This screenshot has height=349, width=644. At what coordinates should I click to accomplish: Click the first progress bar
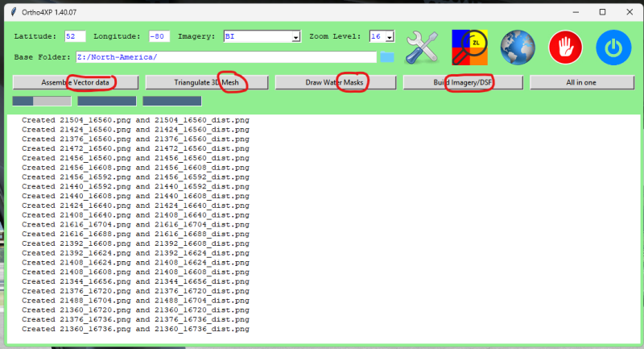[42, 101]
